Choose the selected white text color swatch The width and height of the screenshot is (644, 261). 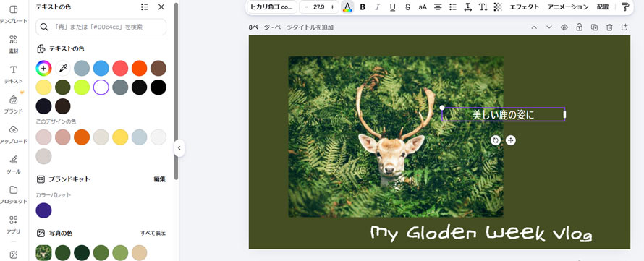click(x=101, y=87)
